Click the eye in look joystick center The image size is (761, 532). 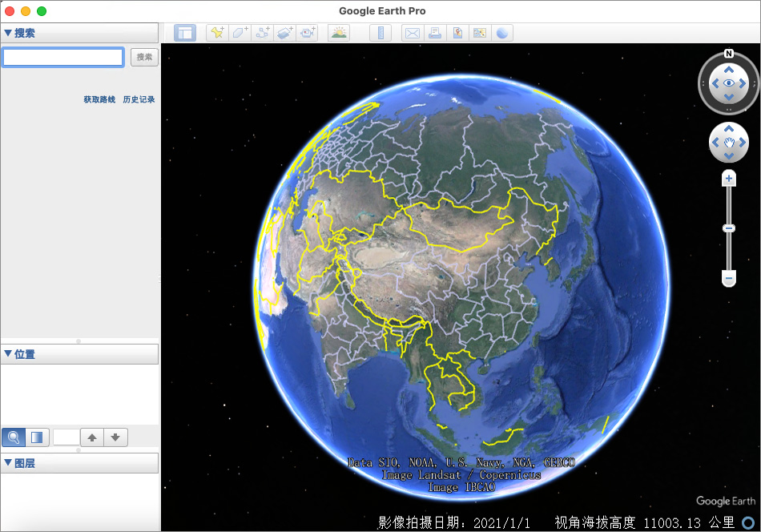[728, 83]
